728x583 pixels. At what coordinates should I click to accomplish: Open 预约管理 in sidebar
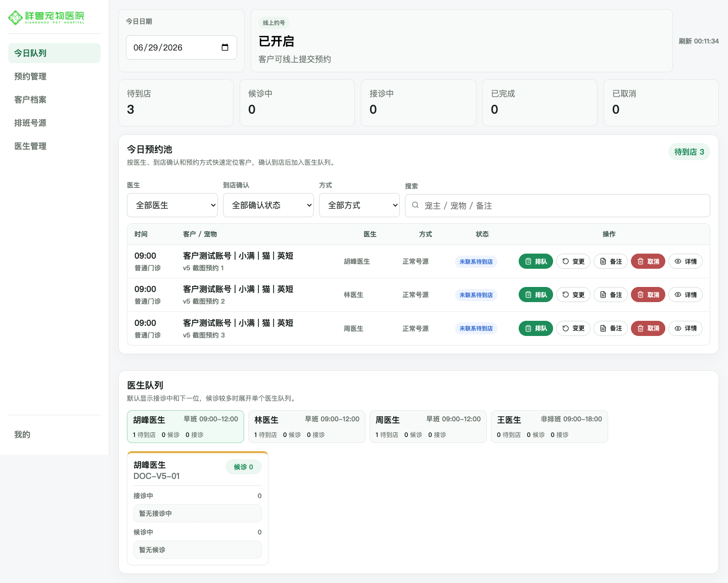[x=54, y=76]
